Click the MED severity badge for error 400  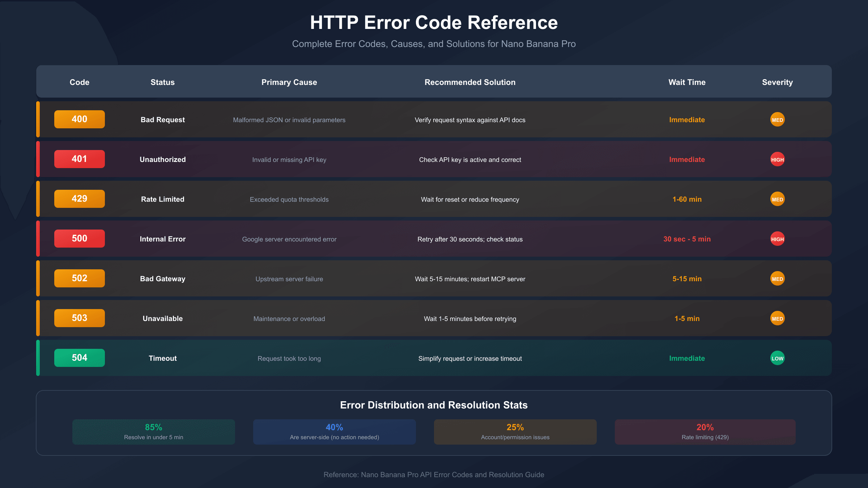coord(778,119)
